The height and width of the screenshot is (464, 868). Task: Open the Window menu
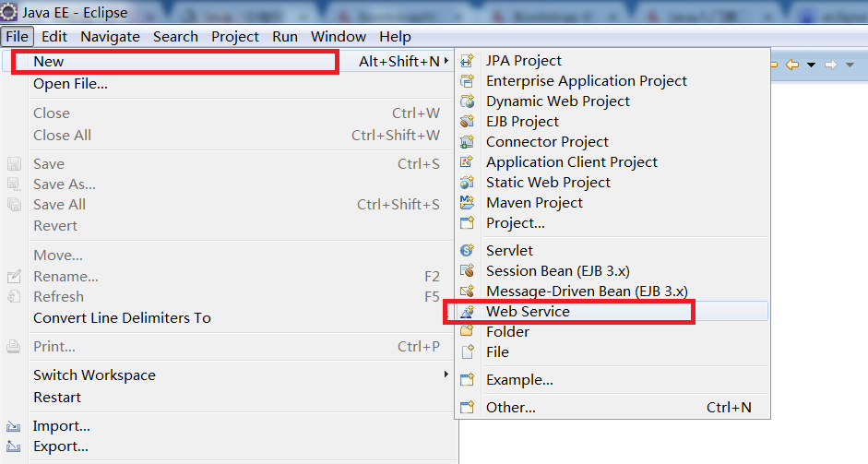point(339,37)
